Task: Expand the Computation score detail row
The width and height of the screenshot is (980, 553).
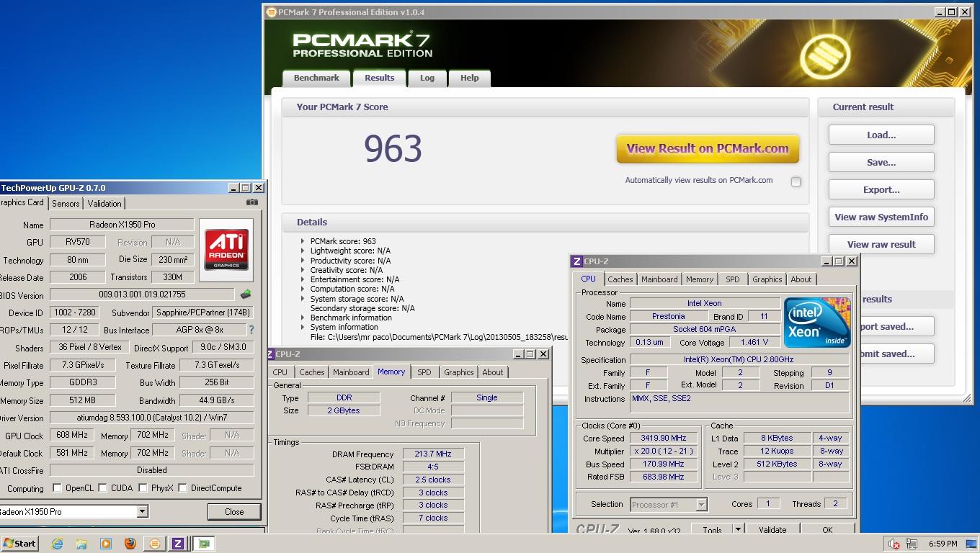Action: coord(303,289)
